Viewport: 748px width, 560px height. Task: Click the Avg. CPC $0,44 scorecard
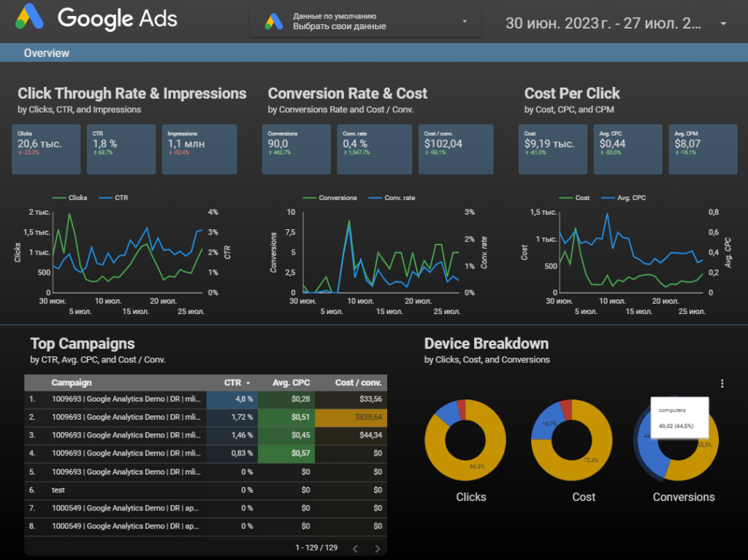[x=627, y=149]
